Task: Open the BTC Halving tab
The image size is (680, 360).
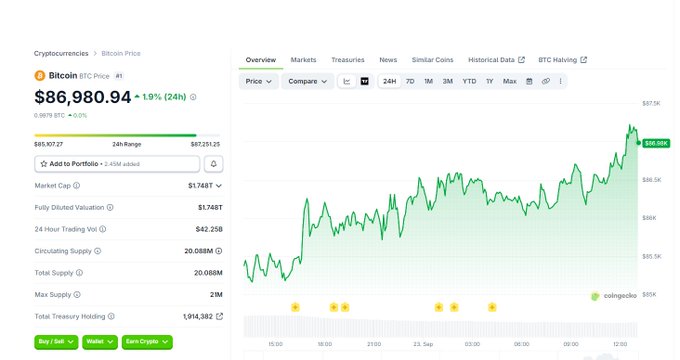Action: tap(562, 60)
